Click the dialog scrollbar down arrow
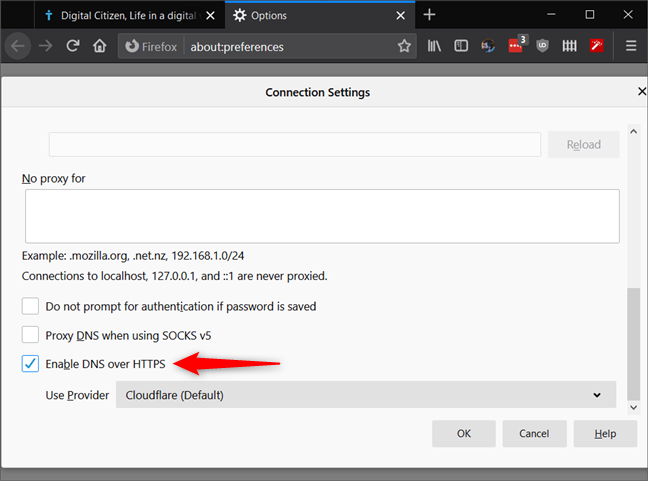The image size is (648, 481). click(x=633, y=407)
